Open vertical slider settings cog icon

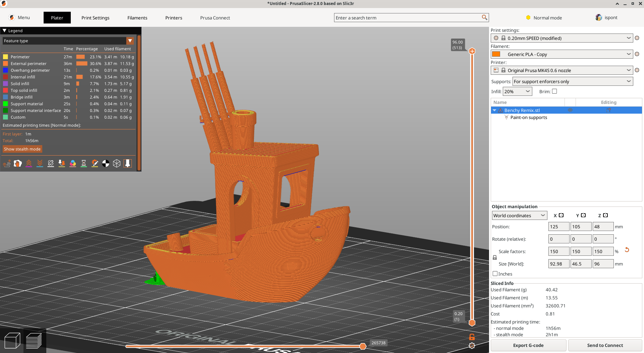pos(472,346)
